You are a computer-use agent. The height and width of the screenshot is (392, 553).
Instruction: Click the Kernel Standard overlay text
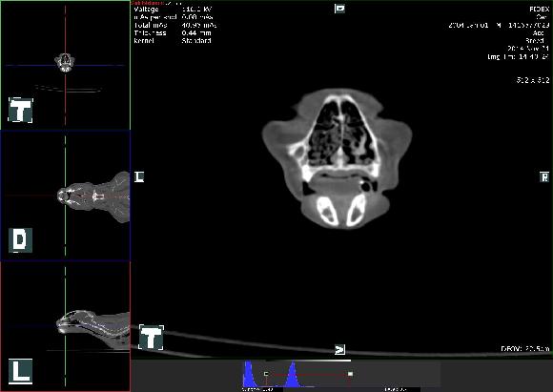173,41
